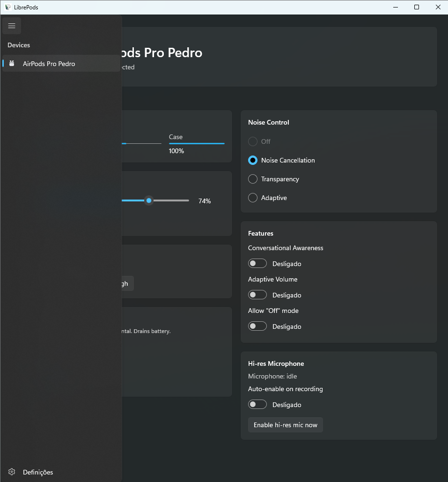This screenshot has height=482, width=448.
Task: Close the LibrePods window
Action: pos(438,7)
